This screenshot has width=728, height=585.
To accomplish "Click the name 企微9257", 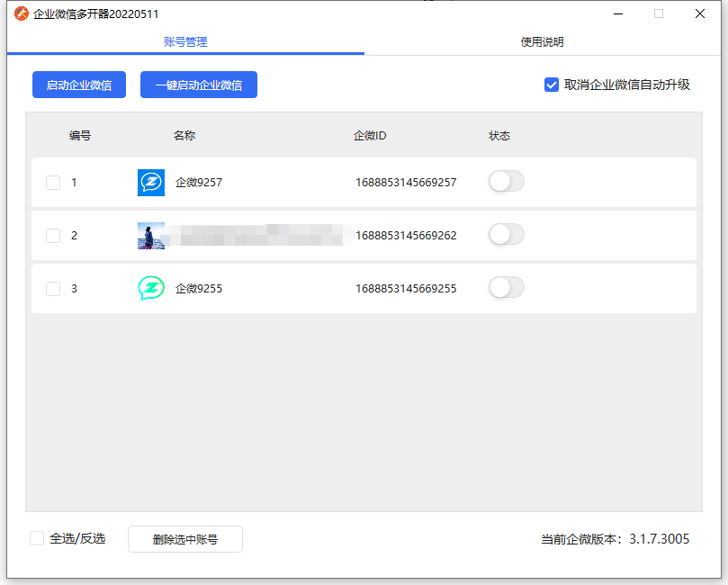I will pyautogui.click(x=199, y=183).
